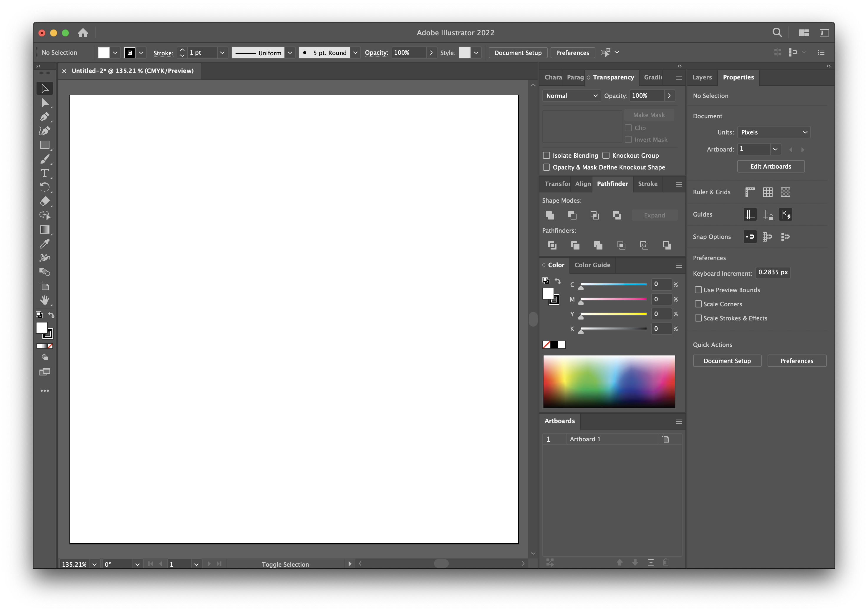
Task: Click the CMYK color spectrum bar
Action: tap(609, 381)
